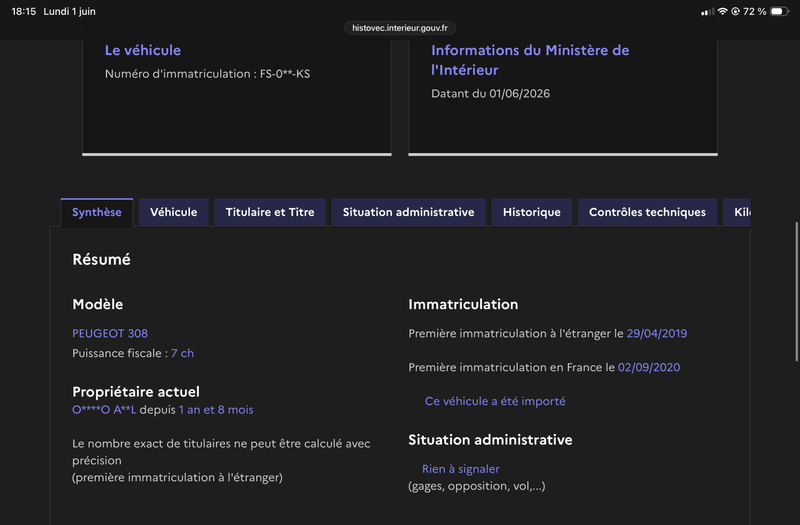
Task: Tap the battery level icon
Action: (x=779, y=11)
